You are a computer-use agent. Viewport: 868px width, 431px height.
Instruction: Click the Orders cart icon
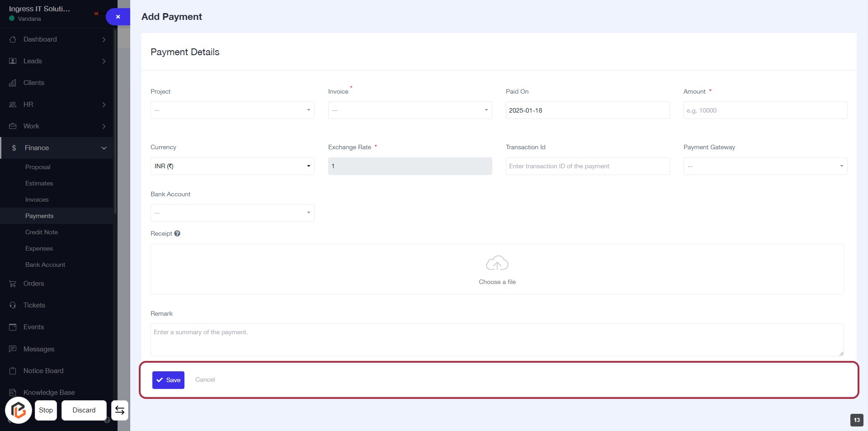pos(13,284)
